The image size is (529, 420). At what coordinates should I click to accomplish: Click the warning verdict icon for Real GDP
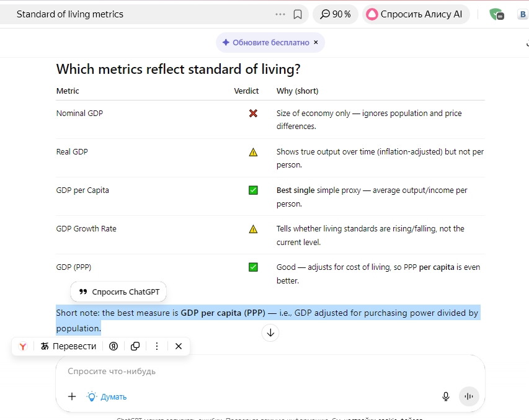(253, 152)
